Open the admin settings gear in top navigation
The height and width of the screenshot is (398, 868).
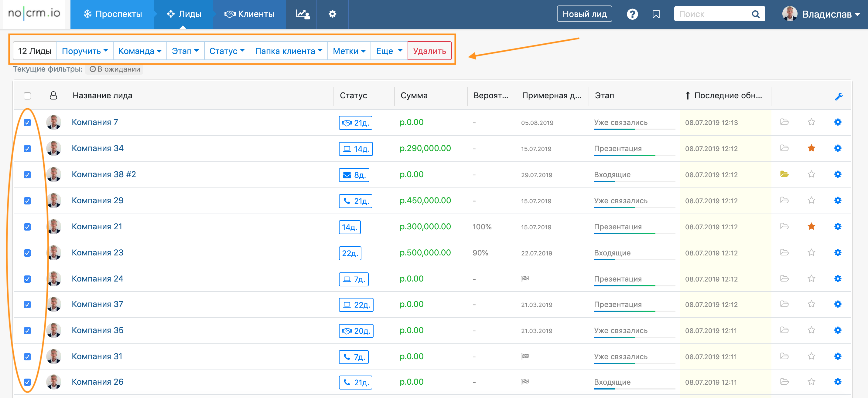pos(332,14)
